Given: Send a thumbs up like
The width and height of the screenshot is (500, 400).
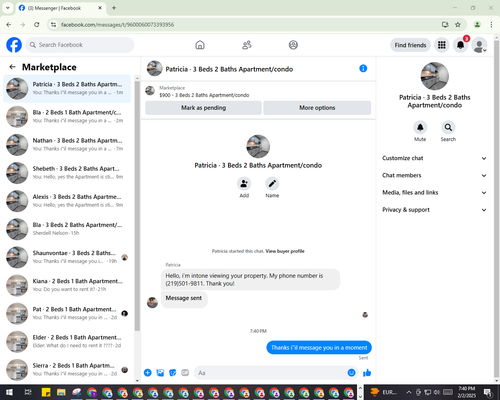Looking at the screenshot, I should 367,373.
